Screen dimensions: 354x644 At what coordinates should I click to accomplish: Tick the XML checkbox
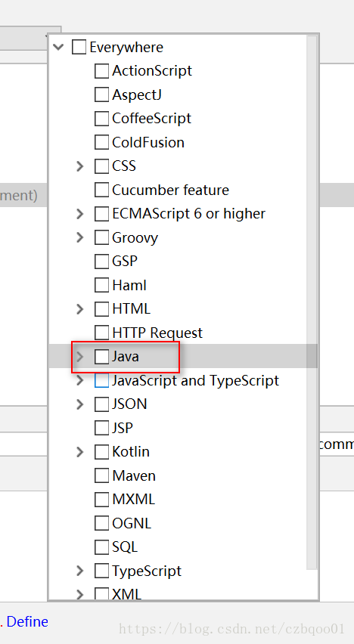point(101,594)
